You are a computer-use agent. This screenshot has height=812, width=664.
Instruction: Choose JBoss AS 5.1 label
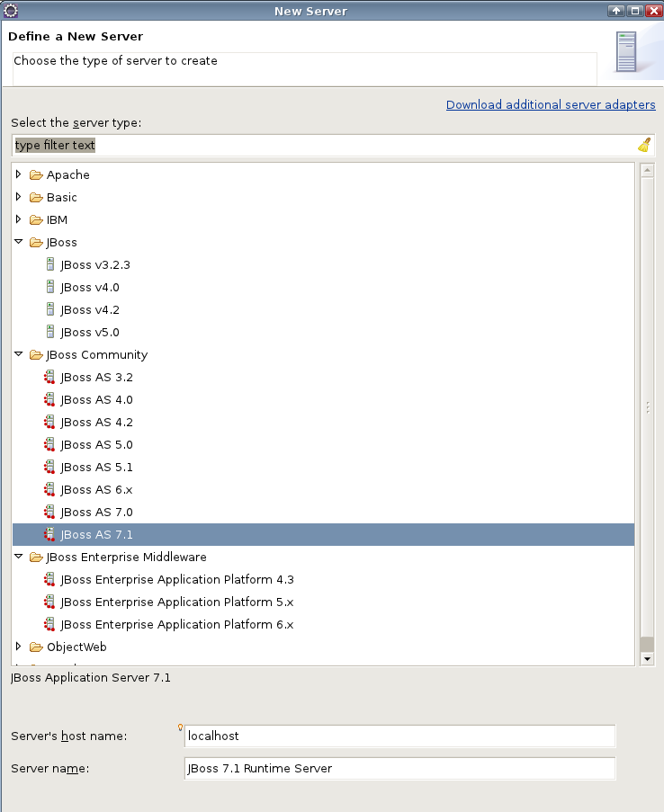[x=96, y=468]
